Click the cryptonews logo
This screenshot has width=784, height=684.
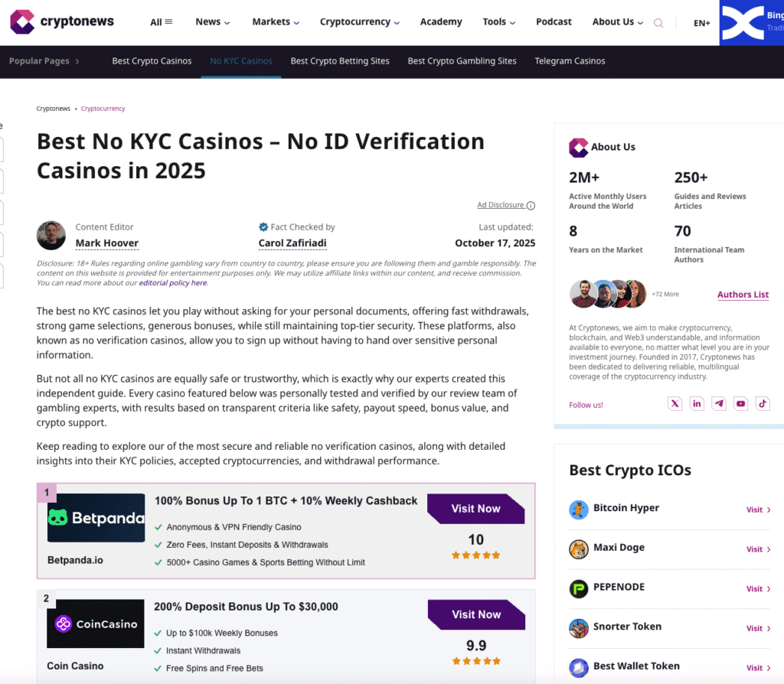tap(62, 21)
